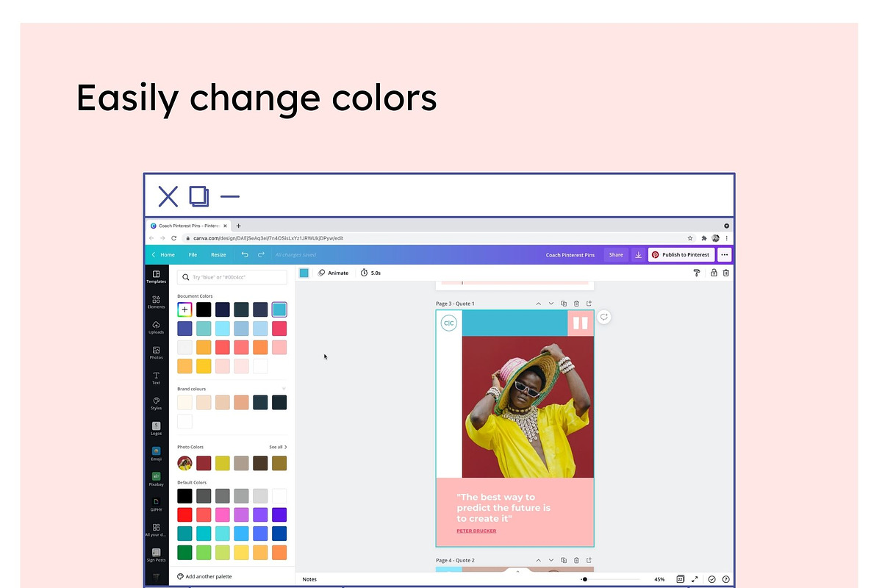882x588 pixels.
Task: Search colors in the Try "blue" field
Action: (x=232, y=277)
